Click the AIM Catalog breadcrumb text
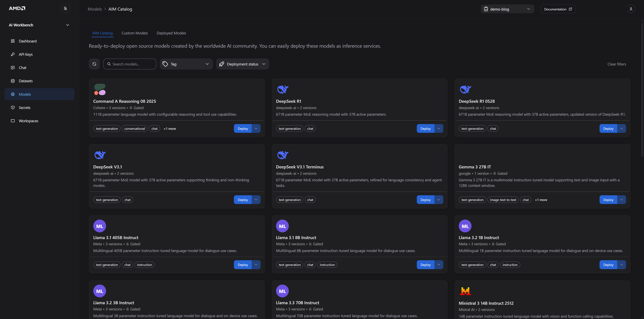 click(120, 9)
